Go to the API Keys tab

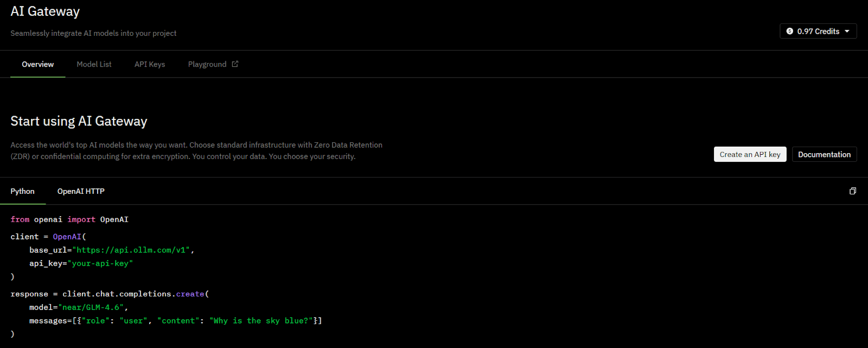click(150, 64)
